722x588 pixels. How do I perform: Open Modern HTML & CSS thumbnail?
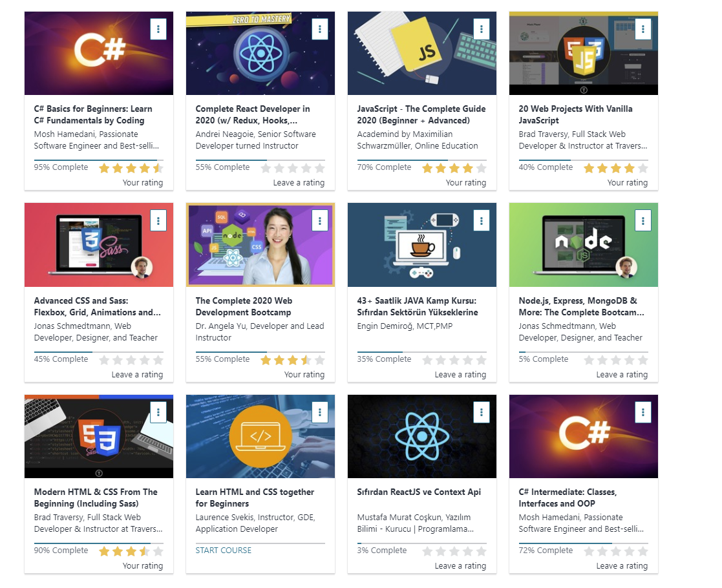point(99,437)
